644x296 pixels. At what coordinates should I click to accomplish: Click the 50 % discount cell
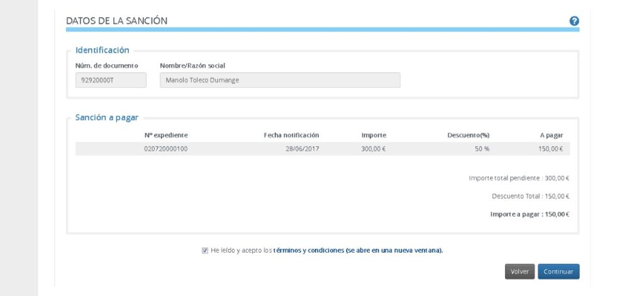point(482,149)
